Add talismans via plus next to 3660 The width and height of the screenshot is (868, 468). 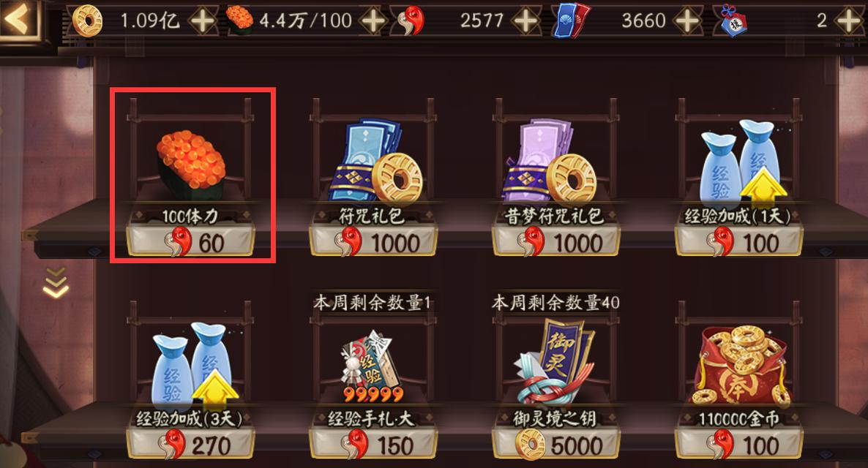tap(687, 21)
